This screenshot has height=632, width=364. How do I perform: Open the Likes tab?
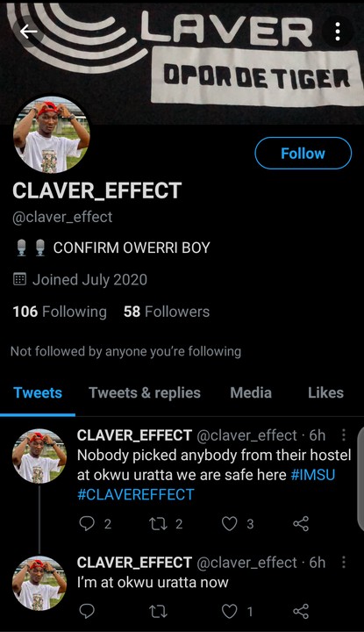tap(325, 392)
